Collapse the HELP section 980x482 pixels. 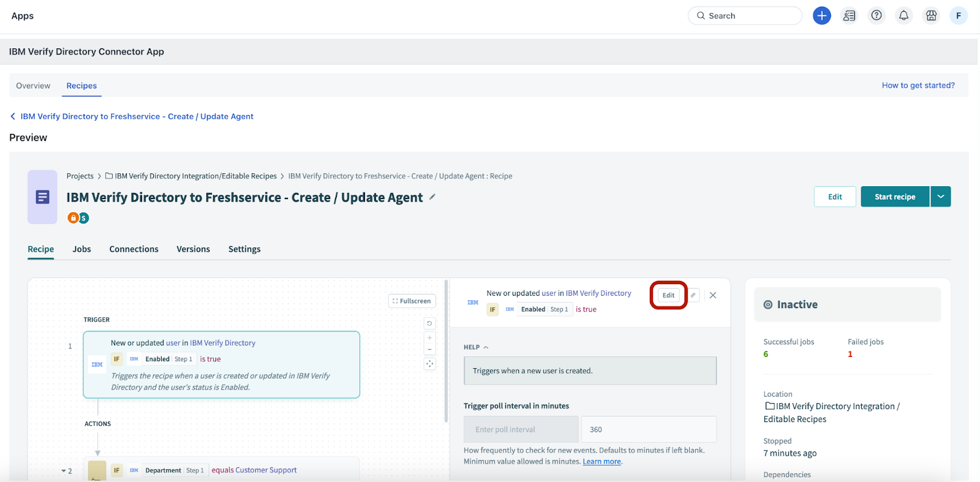[x=476, y=347]
